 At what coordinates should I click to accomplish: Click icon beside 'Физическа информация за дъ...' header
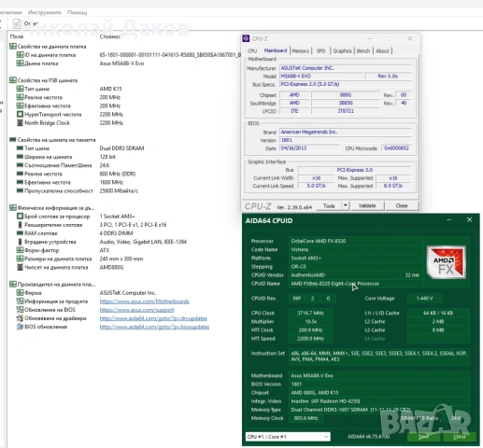pyautogui.click(x=13, y=207)
